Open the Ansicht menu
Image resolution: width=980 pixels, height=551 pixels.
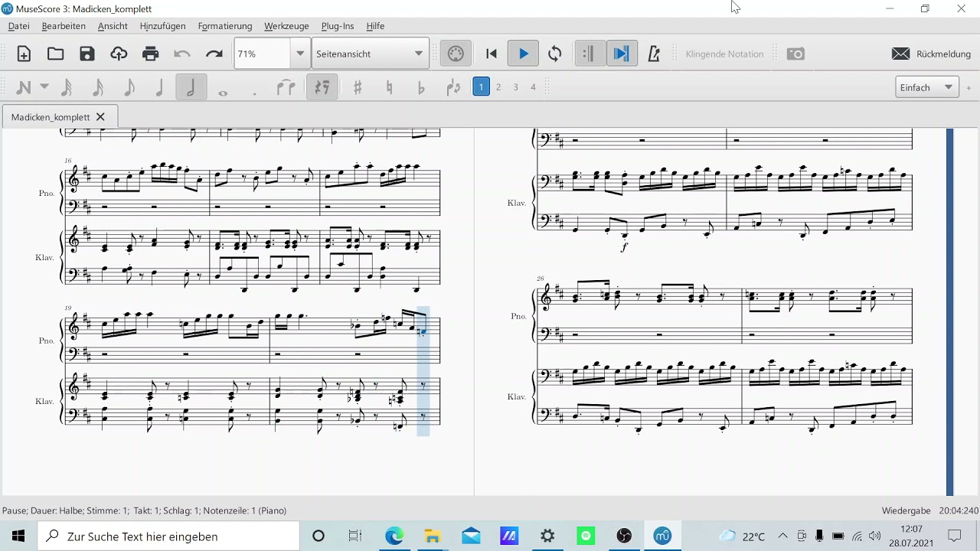coord(113,26)
